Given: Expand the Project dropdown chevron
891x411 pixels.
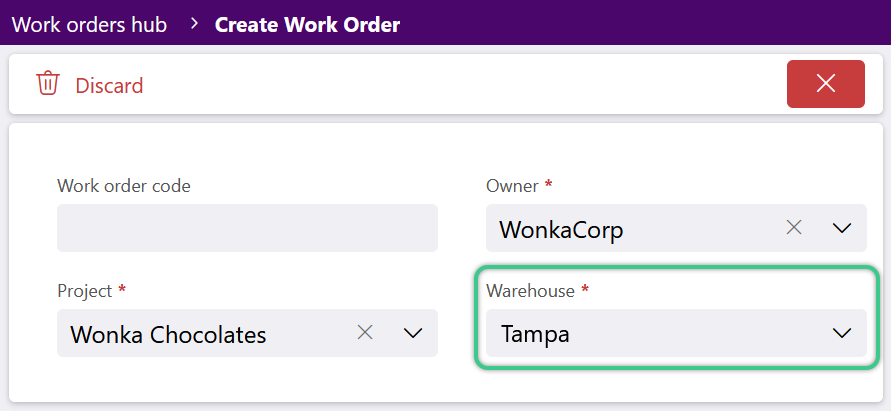Looking at the screenshot, I should [413, 333].
